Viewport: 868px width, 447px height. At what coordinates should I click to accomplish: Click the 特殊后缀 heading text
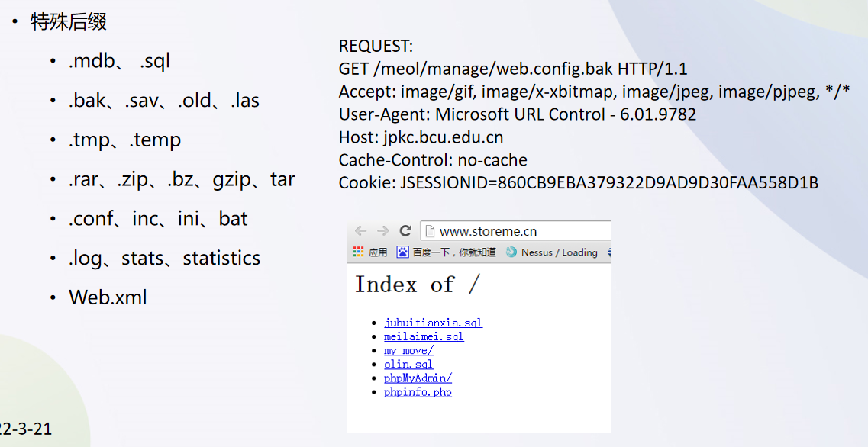[69, 22]
